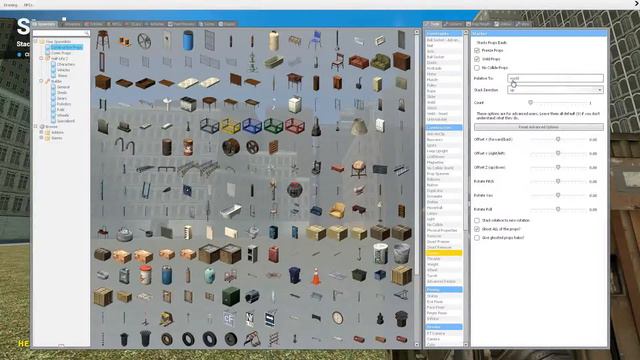Image resolution: width=640 pixels, height=360 pixels.
Task: Click the prop grid vertical scrollbar
Action: (417, 188)
